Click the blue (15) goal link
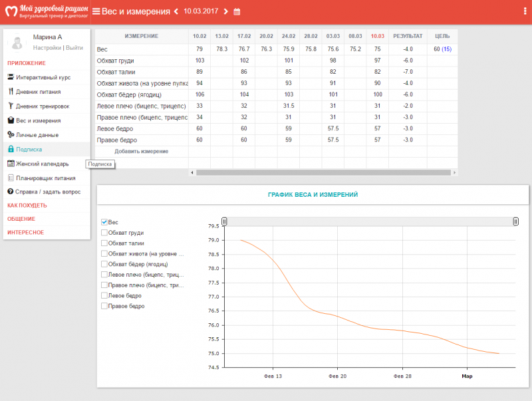 446,49
